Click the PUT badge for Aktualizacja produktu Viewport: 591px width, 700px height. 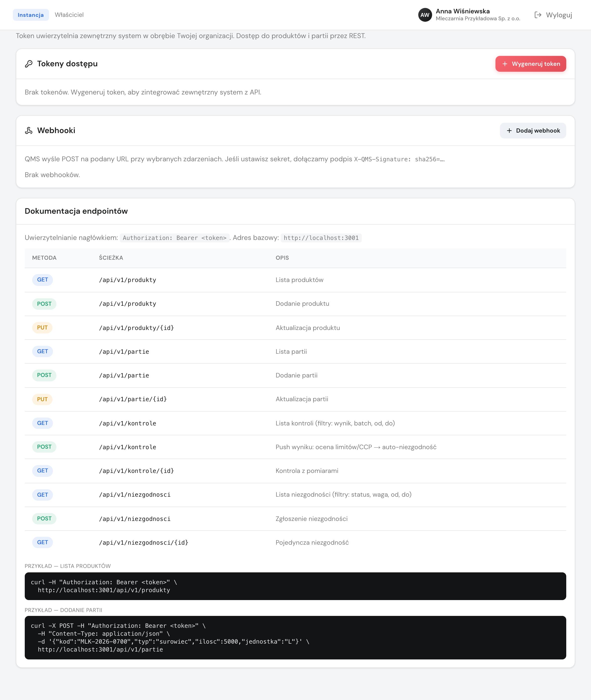[x=42, y=328]
